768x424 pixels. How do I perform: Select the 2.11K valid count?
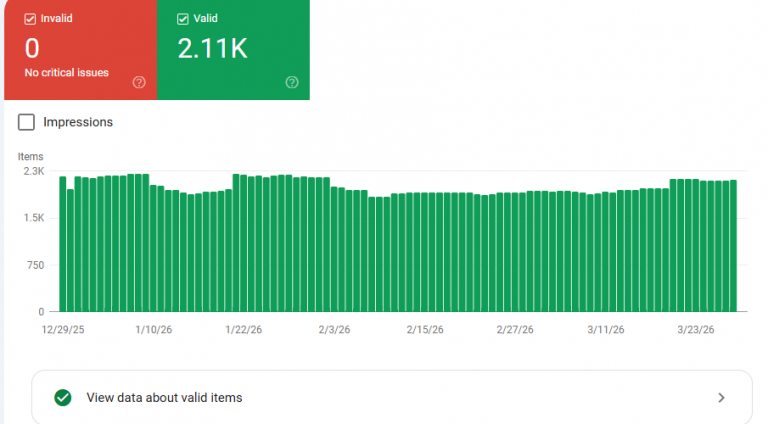click(213, 48)
